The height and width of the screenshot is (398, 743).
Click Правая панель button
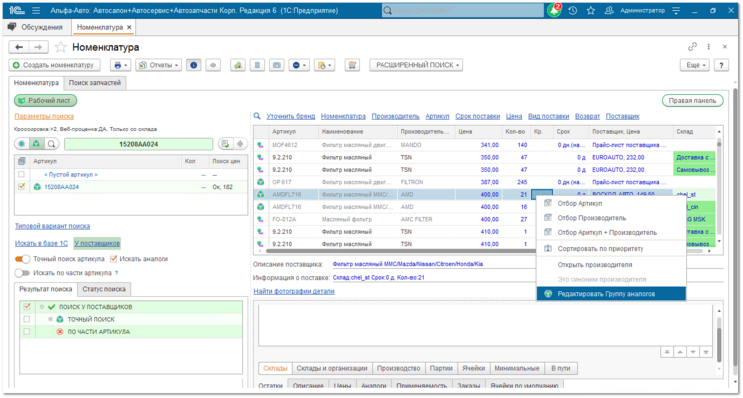(x=692, y=100)
